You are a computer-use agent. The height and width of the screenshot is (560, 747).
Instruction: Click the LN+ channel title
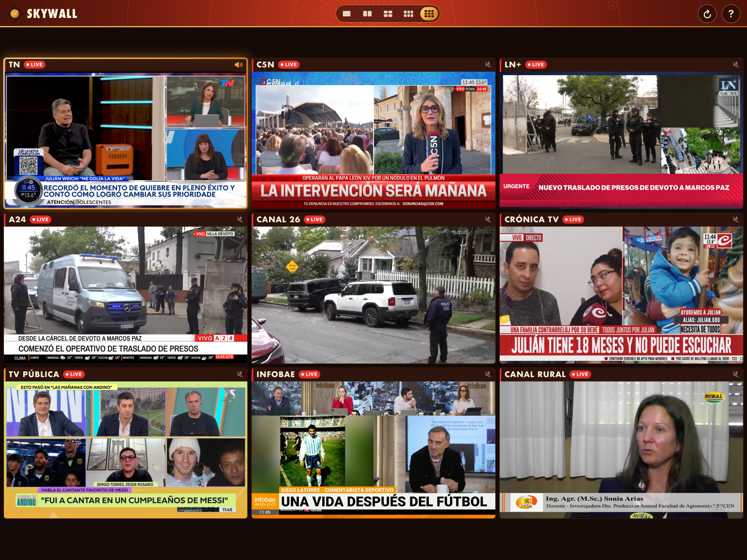coord(513,65)
